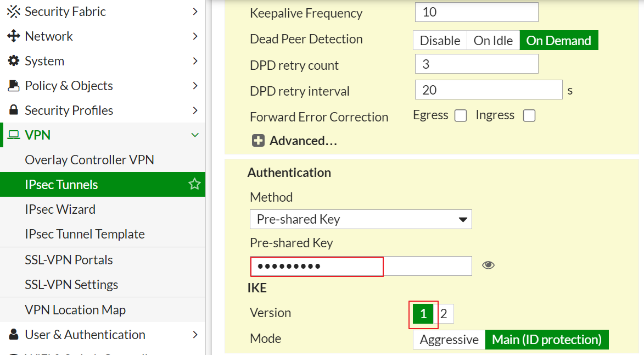Click the Security Fabric icon in sidebar
644x355 pixels.
click(13, 12)
